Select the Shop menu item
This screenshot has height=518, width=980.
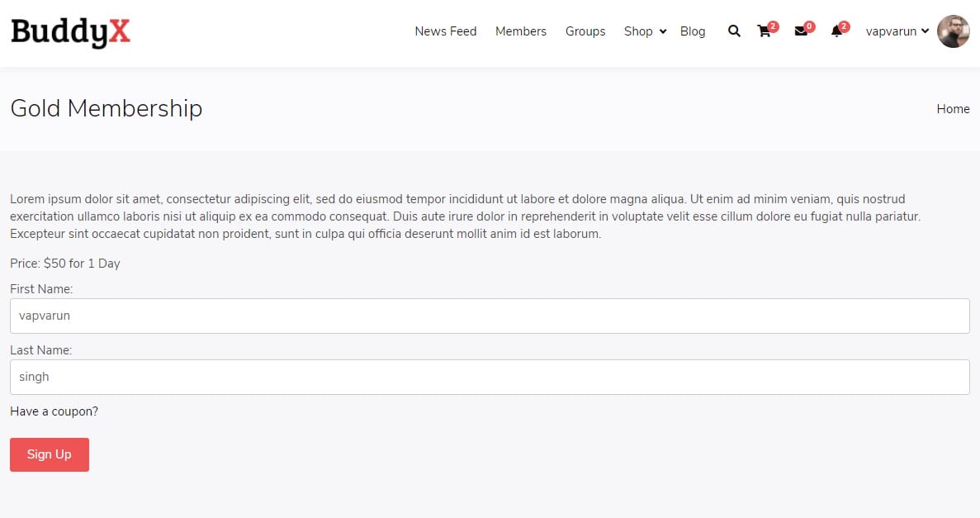point(638,31)
